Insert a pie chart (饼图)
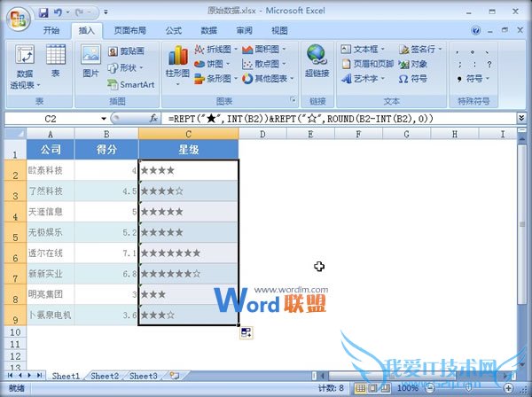 click(x=212, y=64)
